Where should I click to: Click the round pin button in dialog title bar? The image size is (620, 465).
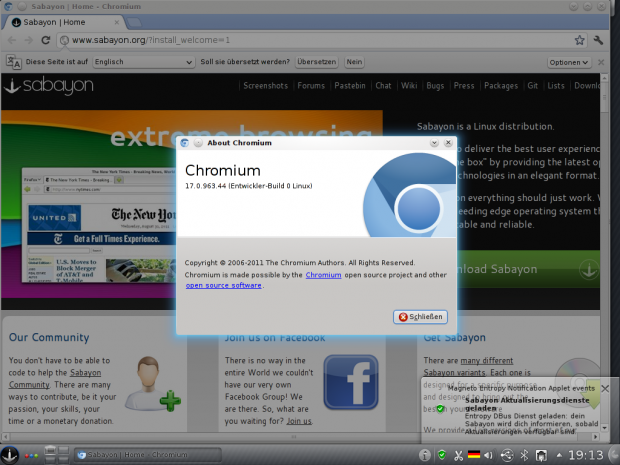(198, 143)
